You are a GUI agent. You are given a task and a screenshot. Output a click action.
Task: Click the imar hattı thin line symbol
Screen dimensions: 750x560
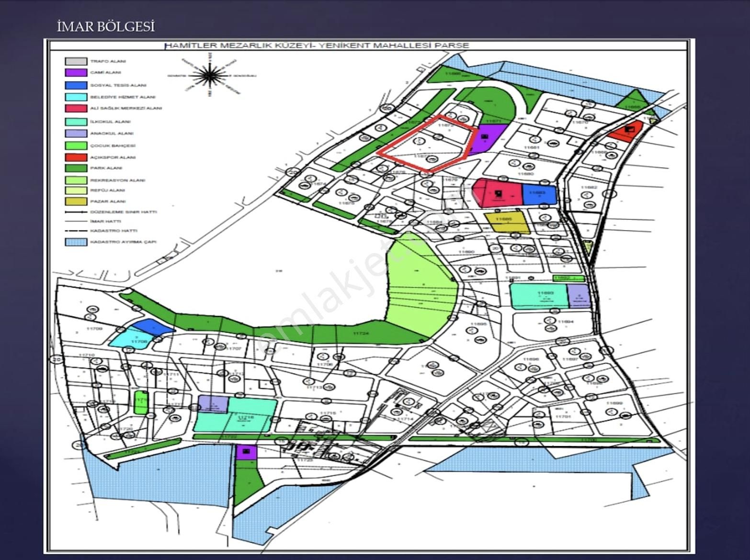(76, 221)
